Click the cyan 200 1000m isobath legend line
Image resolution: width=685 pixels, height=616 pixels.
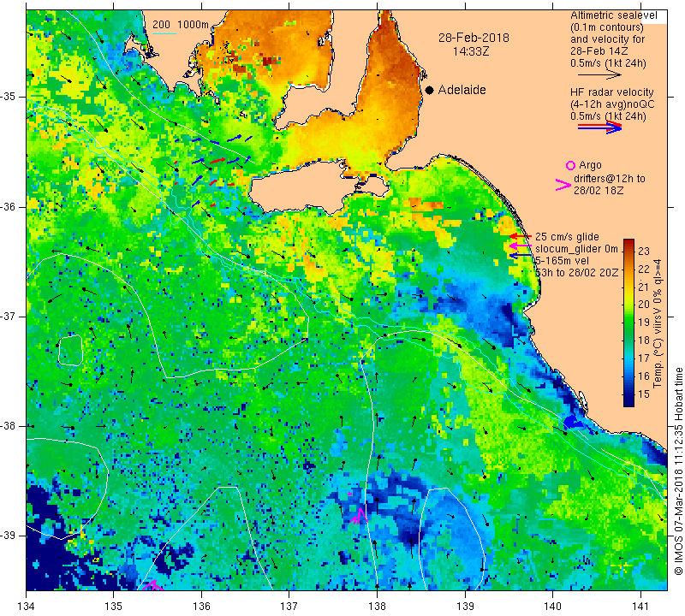point(164,33)
